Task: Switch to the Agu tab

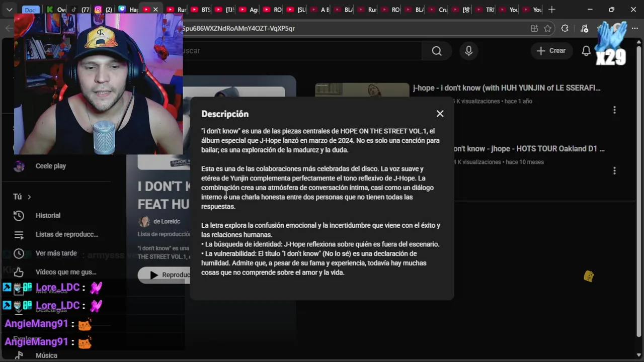Action: pos(249,10)
